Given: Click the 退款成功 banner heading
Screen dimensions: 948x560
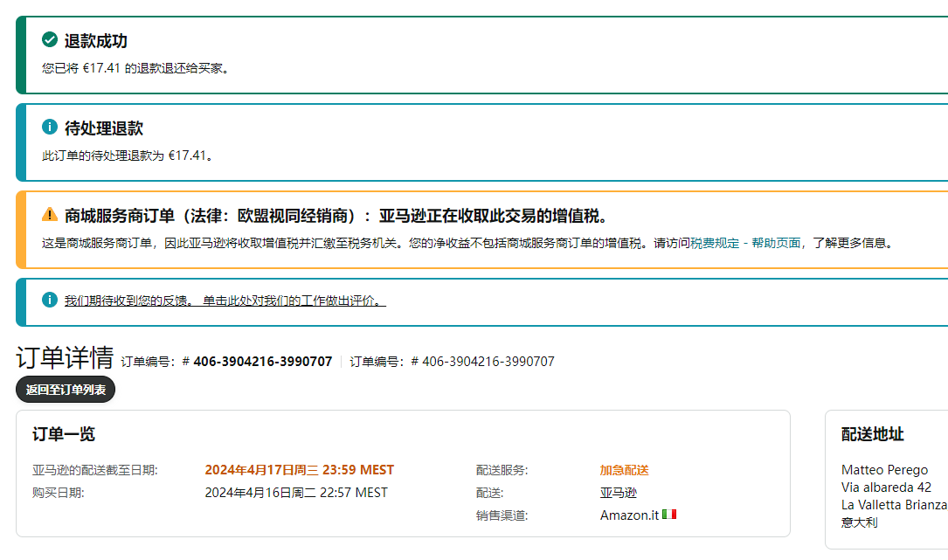Looking at the screenshot, I should tap(96, 41).
